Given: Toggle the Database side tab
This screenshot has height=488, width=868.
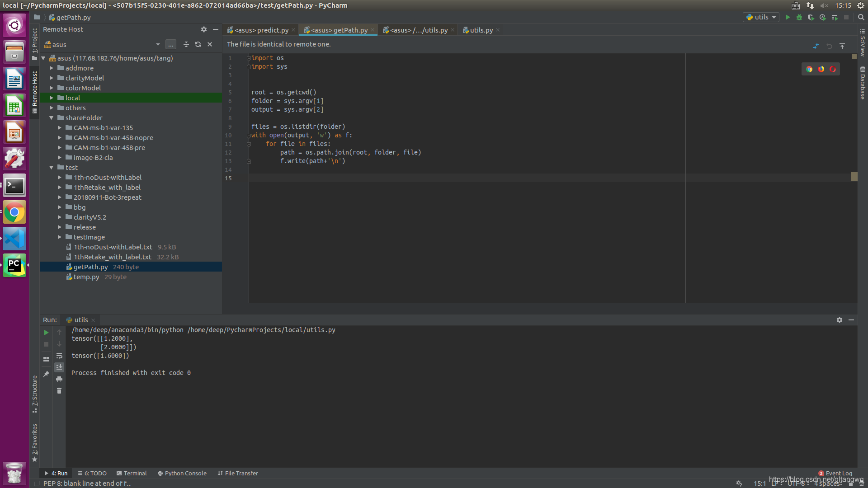Looking at the screenshot, I should [863, 83].
